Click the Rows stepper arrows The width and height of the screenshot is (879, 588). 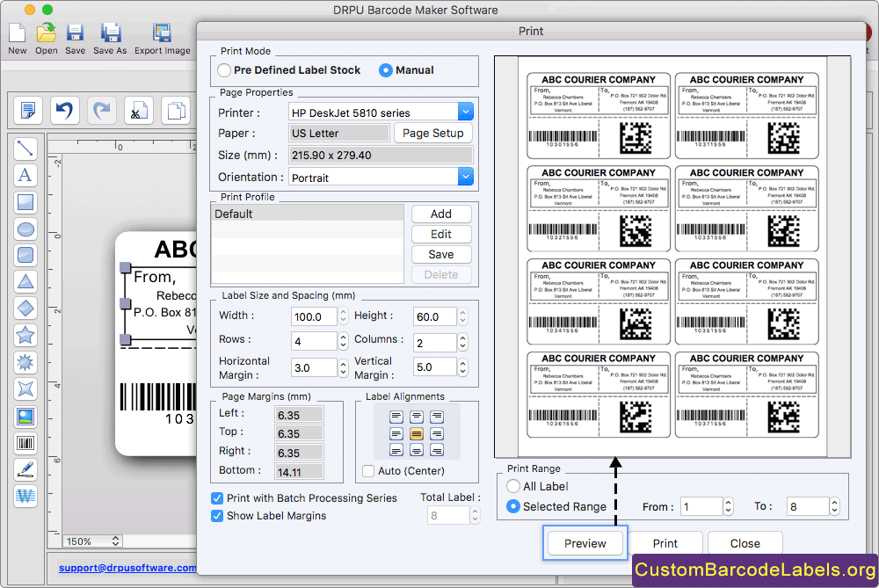343,341
